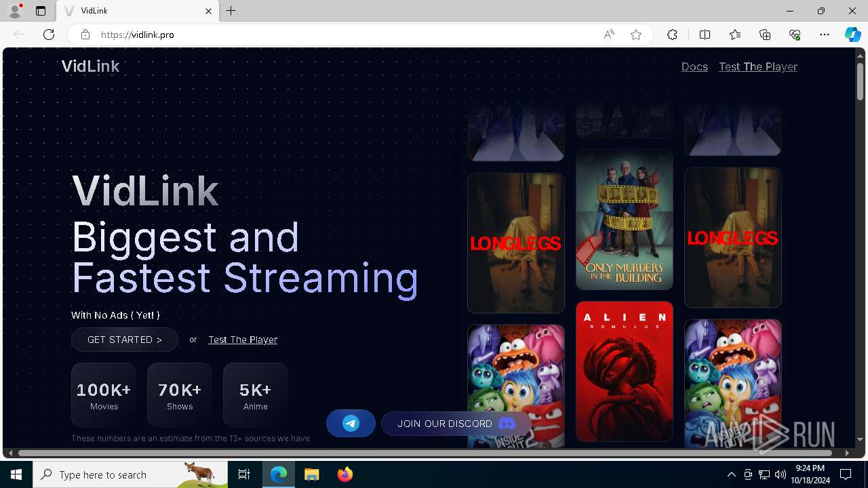Screen dimensions: 868x488
Task: Open Settings and more menu
Action: coord(825,35)
